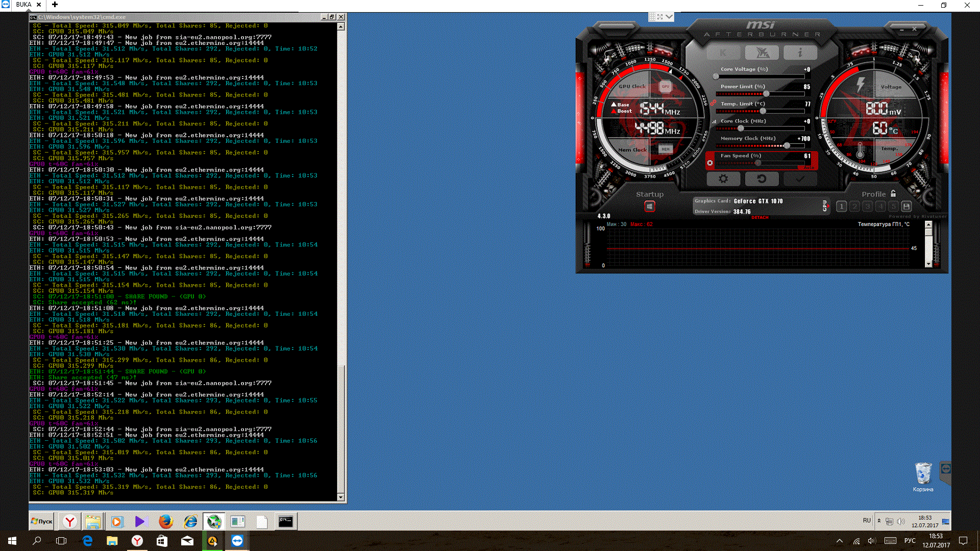The width and height of the screenshot is (980, 551).
Task: Switch to cmd.exe on remote taskbar
Action: point(286,521)
